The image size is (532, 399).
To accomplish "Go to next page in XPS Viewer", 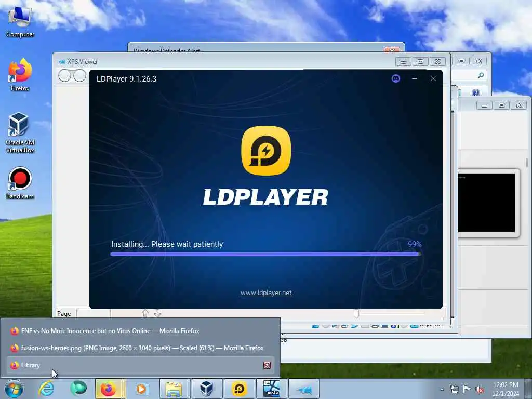I will [157, 313].
